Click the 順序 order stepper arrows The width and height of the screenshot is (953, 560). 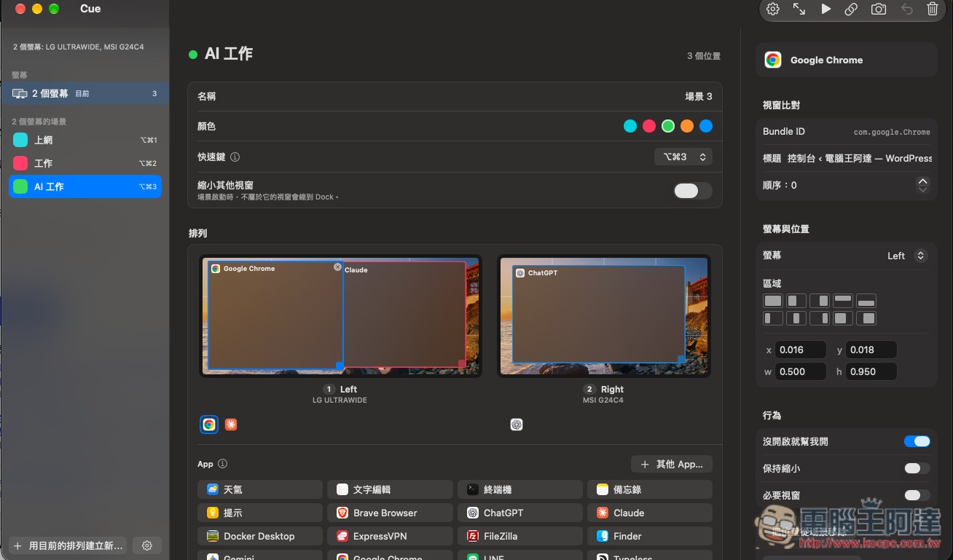pyautogui.click(x=923, y=185)
